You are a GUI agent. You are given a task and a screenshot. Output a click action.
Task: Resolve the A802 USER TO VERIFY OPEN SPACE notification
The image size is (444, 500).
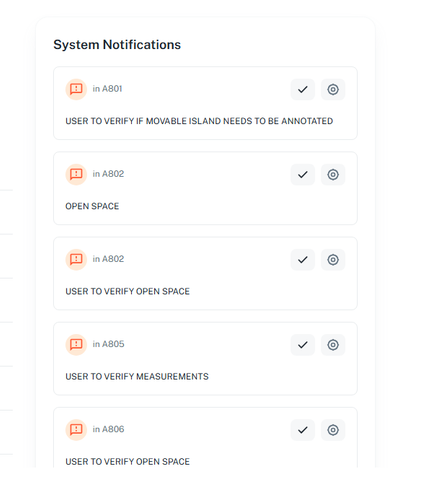coord(303,260)
